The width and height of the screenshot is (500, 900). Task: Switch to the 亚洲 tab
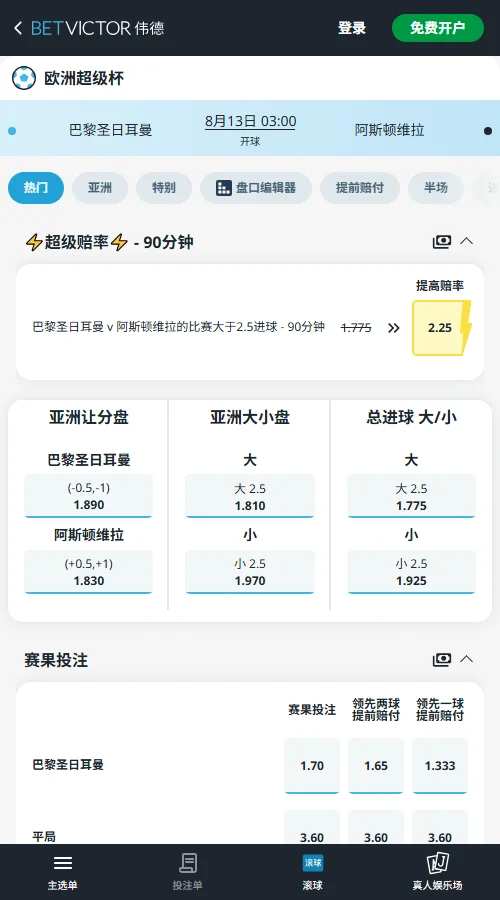point(100,188)
